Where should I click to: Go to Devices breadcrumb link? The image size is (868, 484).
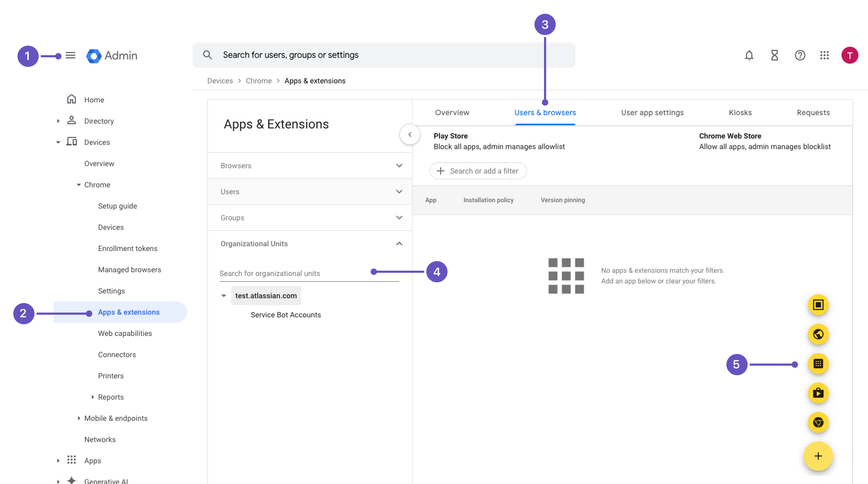tap(220, 81)
